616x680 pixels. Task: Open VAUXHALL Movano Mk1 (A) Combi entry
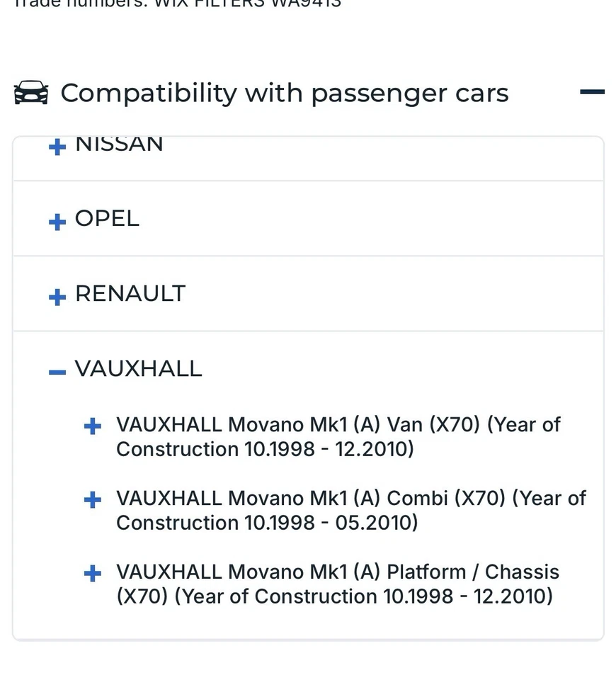point(350,499)
